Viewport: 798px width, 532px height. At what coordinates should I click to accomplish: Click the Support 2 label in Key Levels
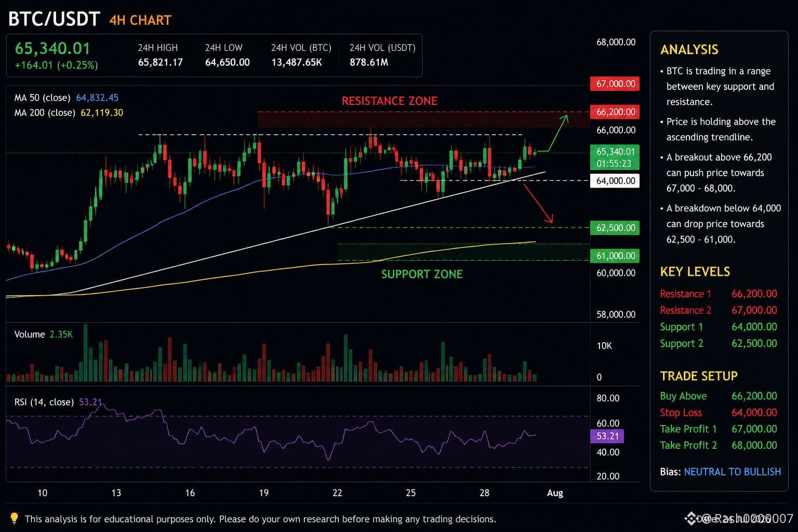coord(681,344)
